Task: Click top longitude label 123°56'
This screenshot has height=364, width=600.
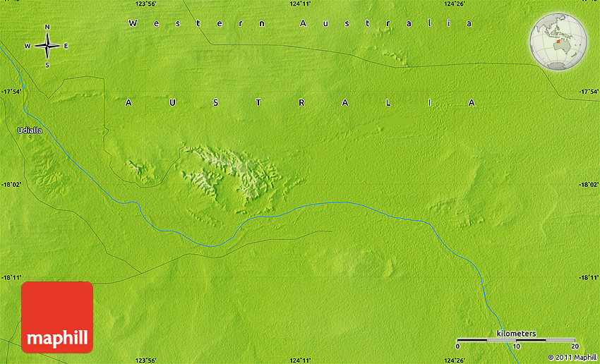Action: (x=146, y=4)
